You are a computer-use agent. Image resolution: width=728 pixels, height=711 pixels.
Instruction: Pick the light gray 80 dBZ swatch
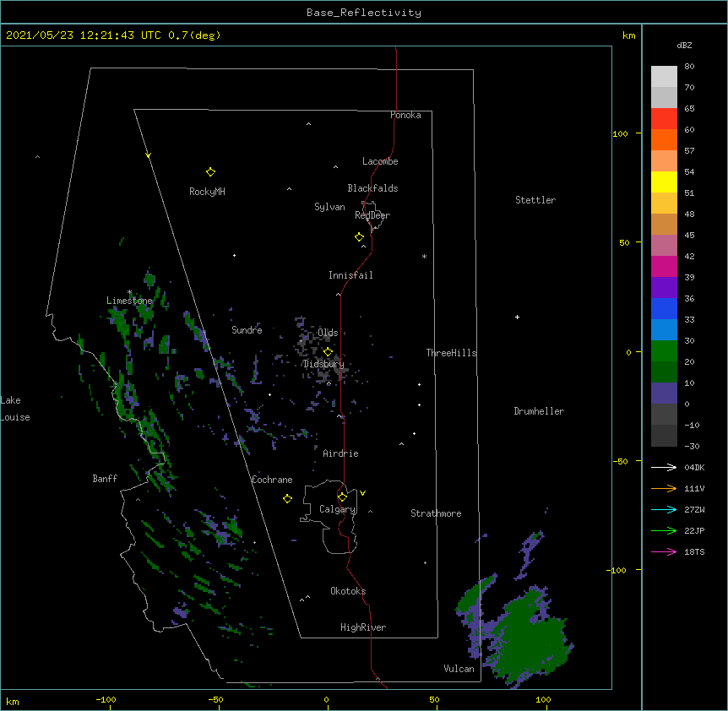664,76
